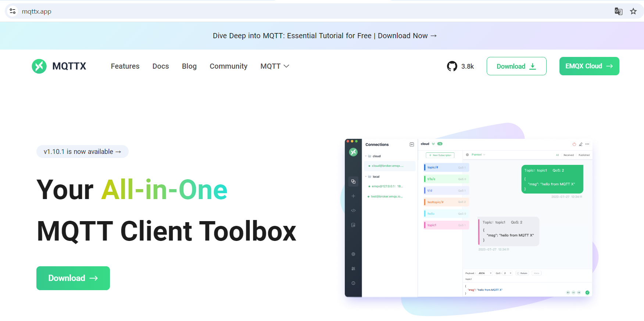
Task: Open the Blog page
Action: coord(189,66)
